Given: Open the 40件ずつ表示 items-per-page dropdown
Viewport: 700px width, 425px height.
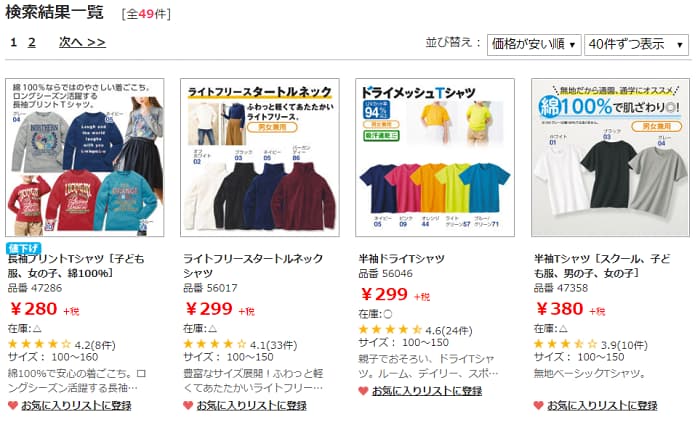Looking at the screenshot, I should (636, 44).
